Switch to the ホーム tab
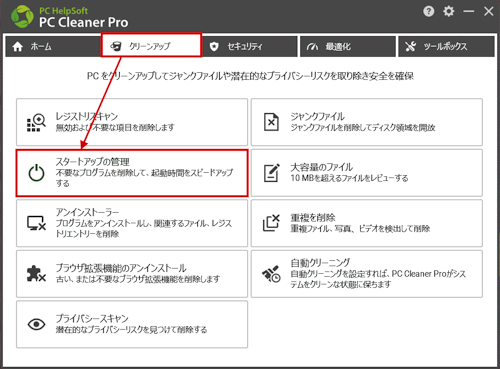The width and height of the screenshot is (500, 369). 53,46
